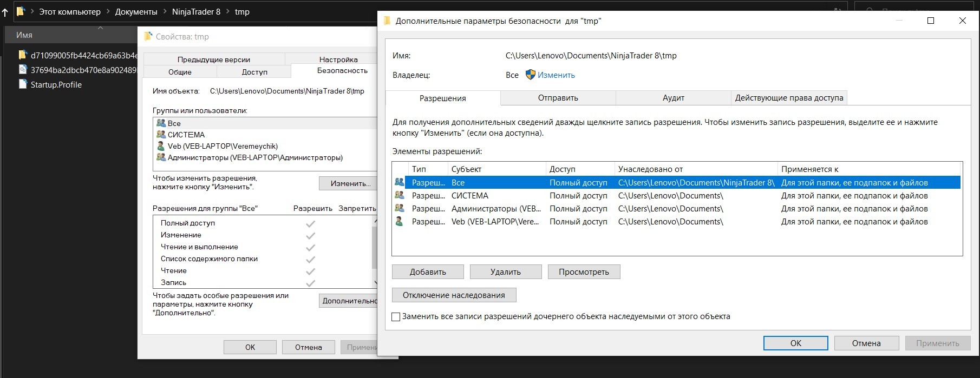Click the shield icon next to owner
The image size is (980, 378).
pyautogui.click(x=531, y=75)
